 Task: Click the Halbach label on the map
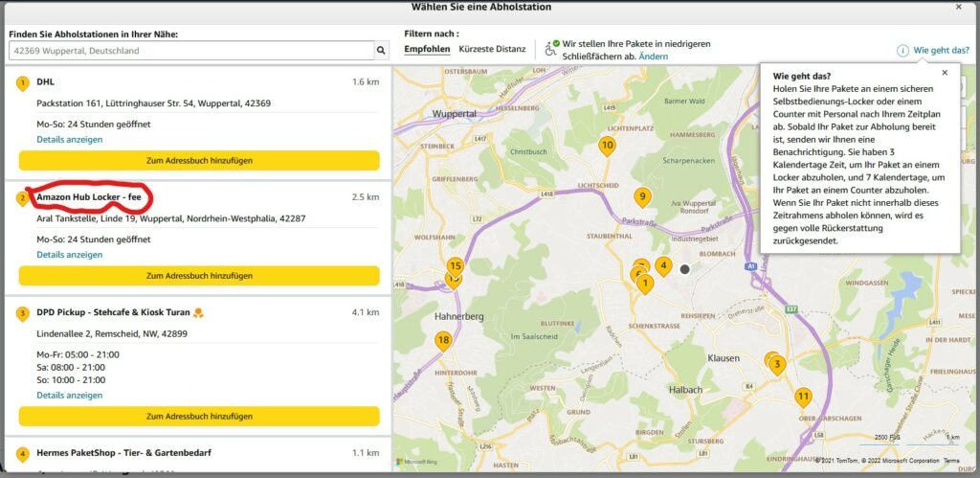coord(685,390)
